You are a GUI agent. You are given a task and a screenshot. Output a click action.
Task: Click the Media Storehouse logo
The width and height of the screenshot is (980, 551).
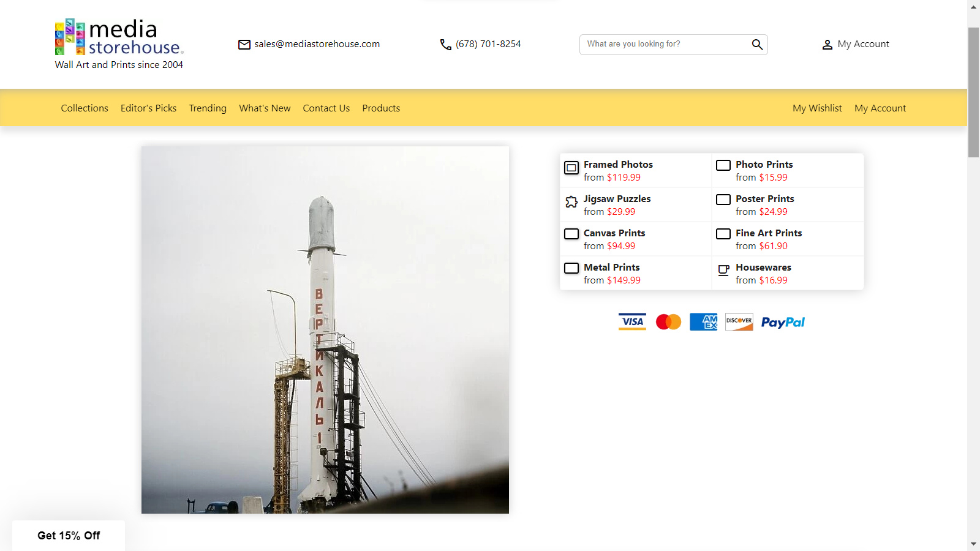click(119, 44)
